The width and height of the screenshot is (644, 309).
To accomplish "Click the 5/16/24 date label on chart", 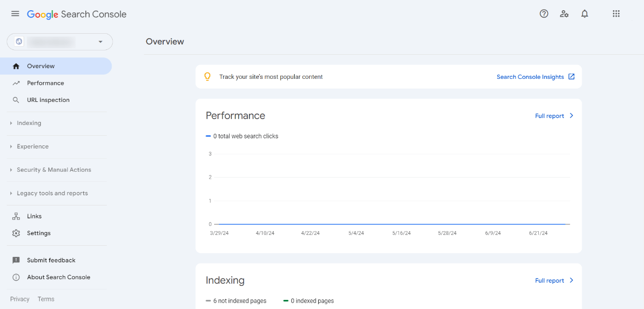I will (401, 233).
